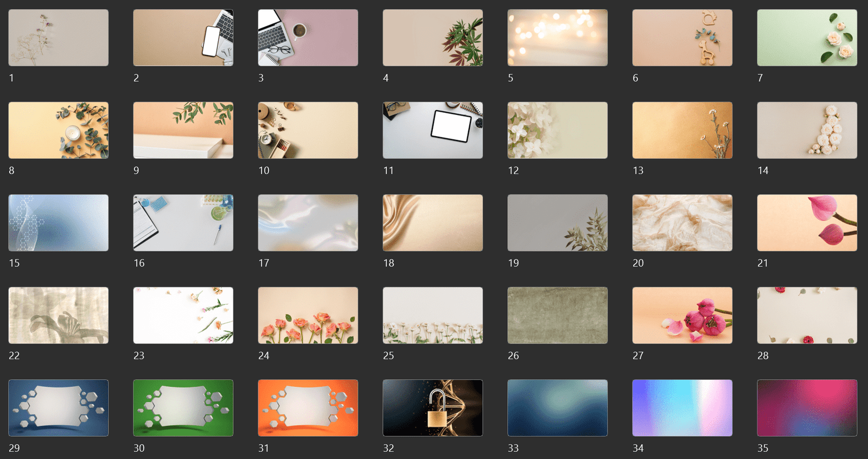868x459 pixels.
Task: Pick slide 14 with white rose cluster
Action: pyautogui.click(x=807, y=130)
